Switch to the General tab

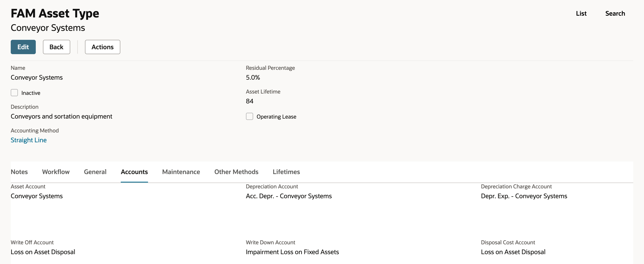[95, 172]
